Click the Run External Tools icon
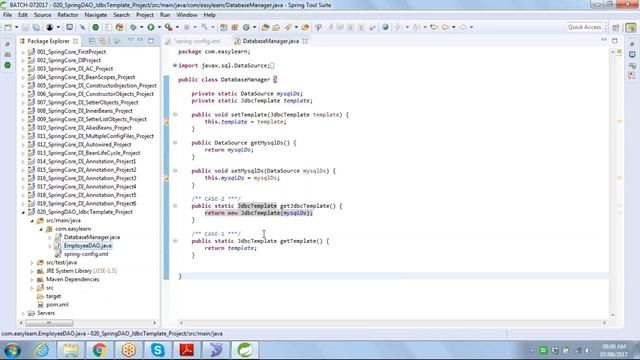This screenshot has width=640, height=360. click(x=169, y=27)
